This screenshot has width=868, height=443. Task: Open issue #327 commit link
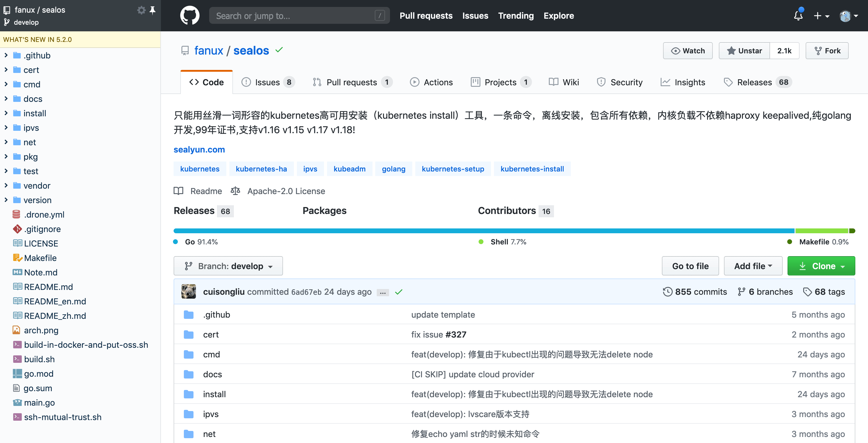pos(456,334)
